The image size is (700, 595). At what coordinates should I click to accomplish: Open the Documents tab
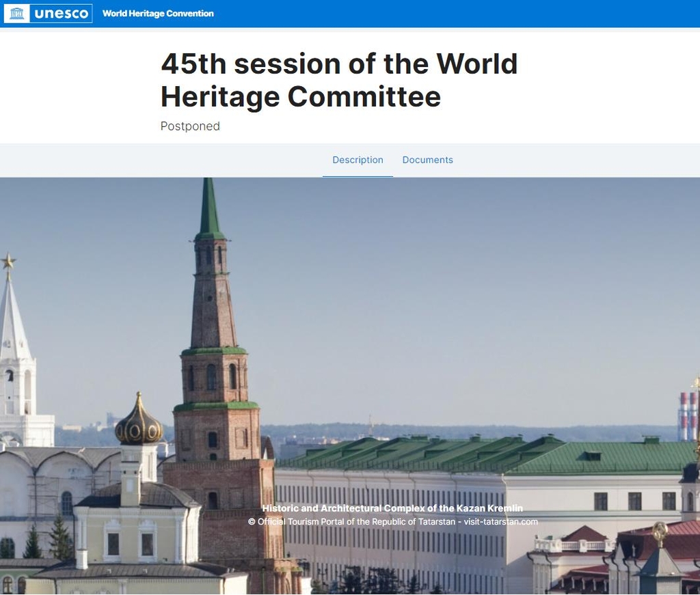coord(427,160)
